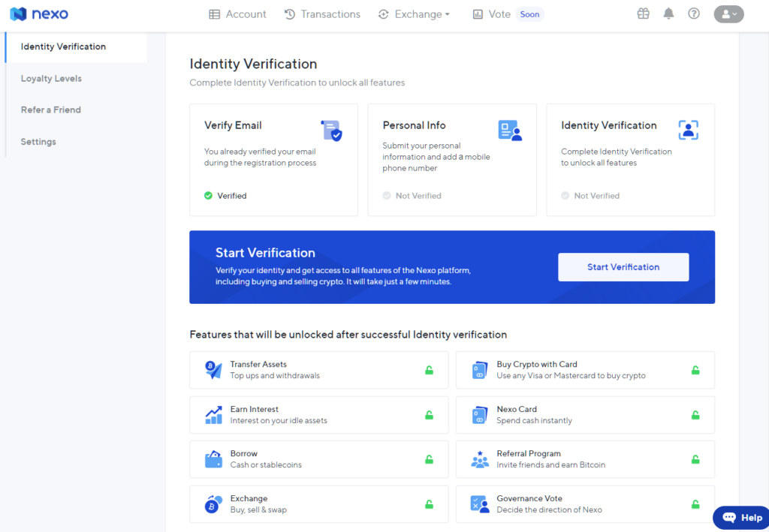Click the Nexo Card feature label

pyautogui.click(x=517, y=409)
